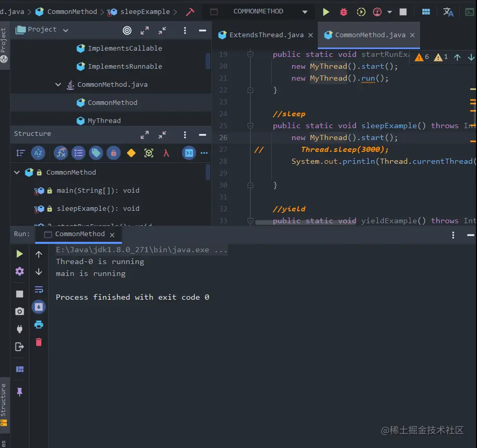Stop process in Run panel

20,294
